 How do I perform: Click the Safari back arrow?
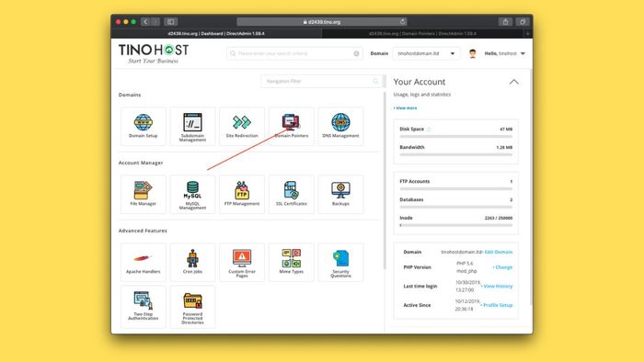[x=145, y=22]
